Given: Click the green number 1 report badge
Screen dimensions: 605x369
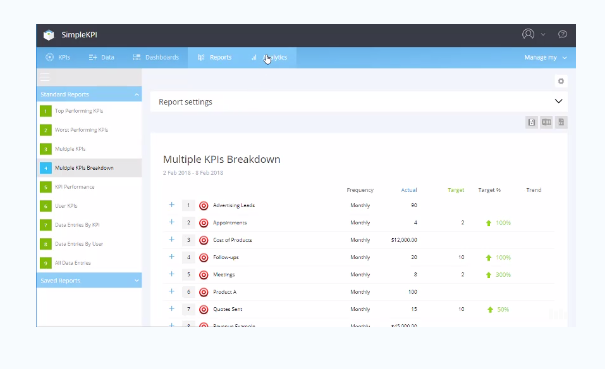Looking at the screenshot, I should (x=46, y=111).
